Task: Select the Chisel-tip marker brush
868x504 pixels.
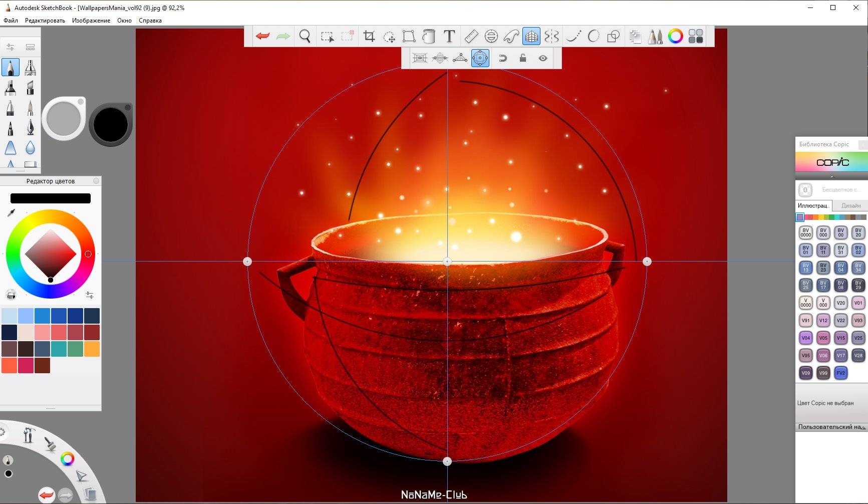Action: [x=30, y=88]
